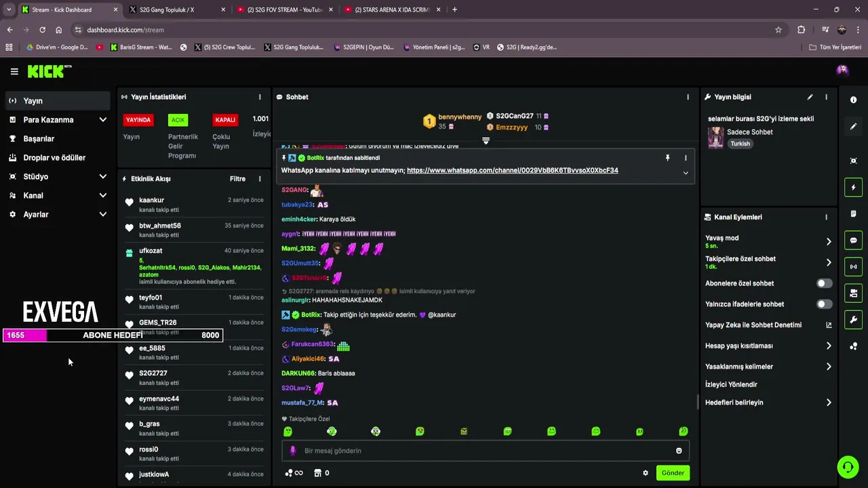Select Yayın in the sidebar
The image size is (868, 488).
[x=58, y=101]
